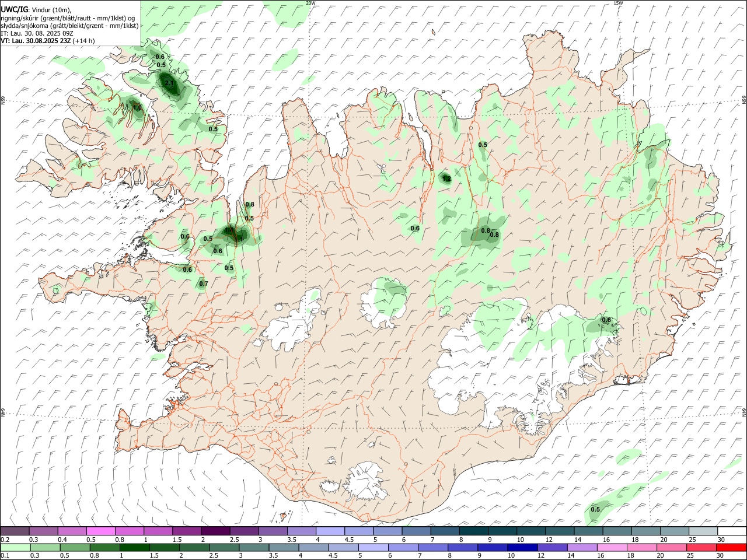The height and width of the screenshot is (560, 747).
Task: Select the pale grey top-row swatch starting at 25
Action: 703,531
